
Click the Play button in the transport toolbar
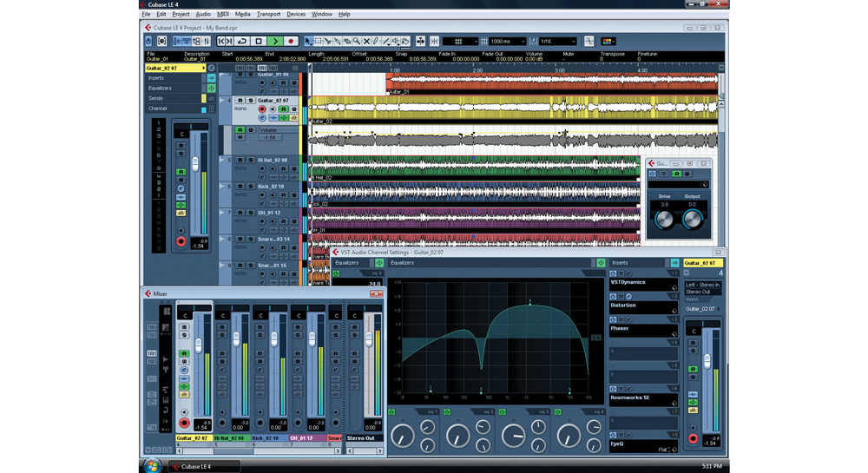point(275,42)
